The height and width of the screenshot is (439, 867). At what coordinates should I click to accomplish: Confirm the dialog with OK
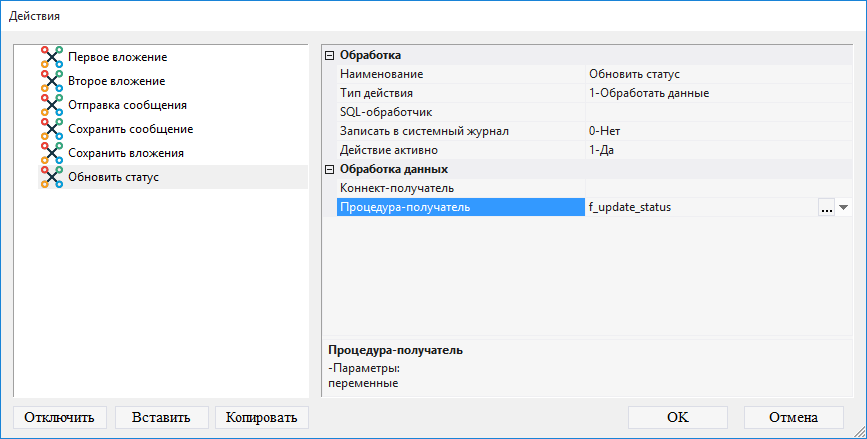pyautogui.click(x=677, y=417)
